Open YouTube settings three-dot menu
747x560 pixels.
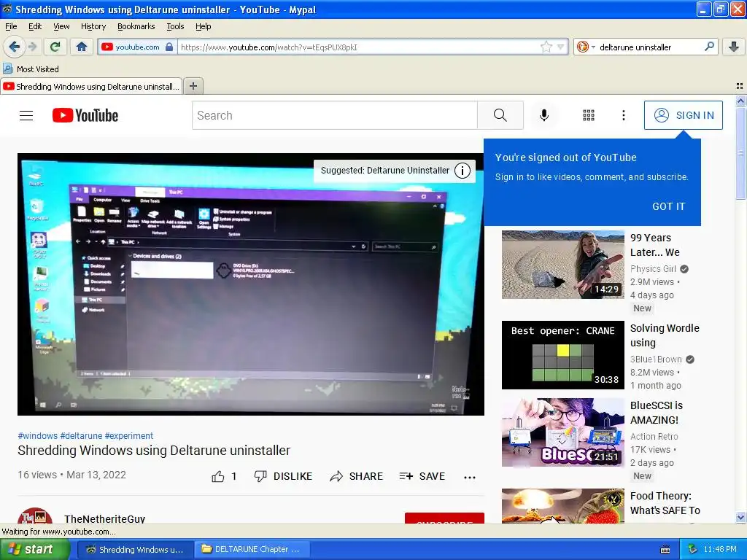(x=623, y=115)
